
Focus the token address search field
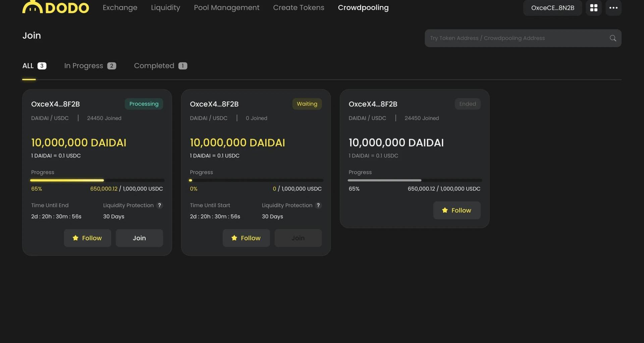click(x=523, y=38)
